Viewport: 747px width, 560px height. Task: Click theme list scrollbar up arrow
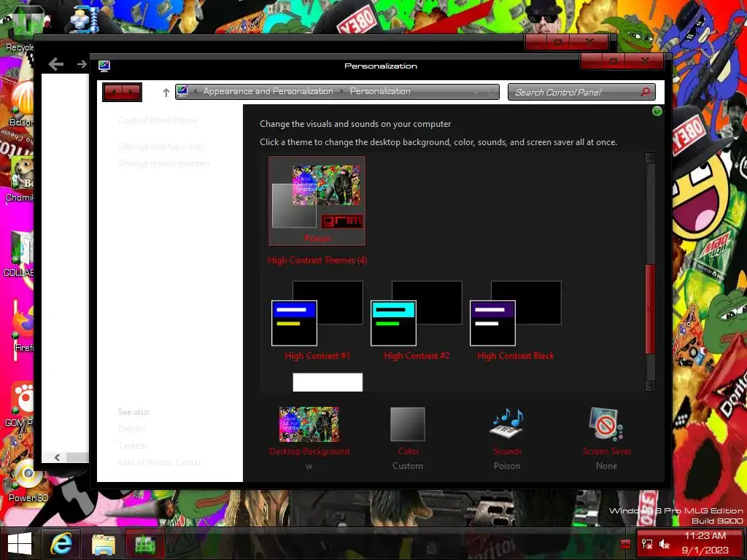(650, 158)
